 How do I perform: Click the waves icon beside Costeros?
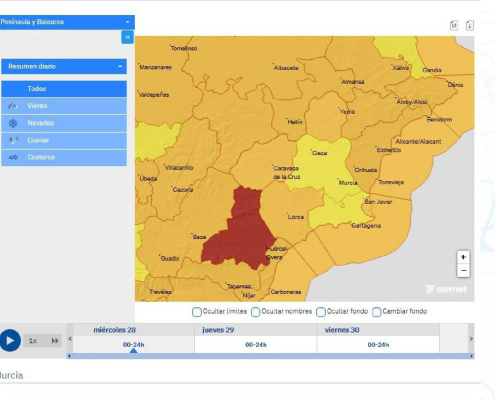[x=13, y=157]
